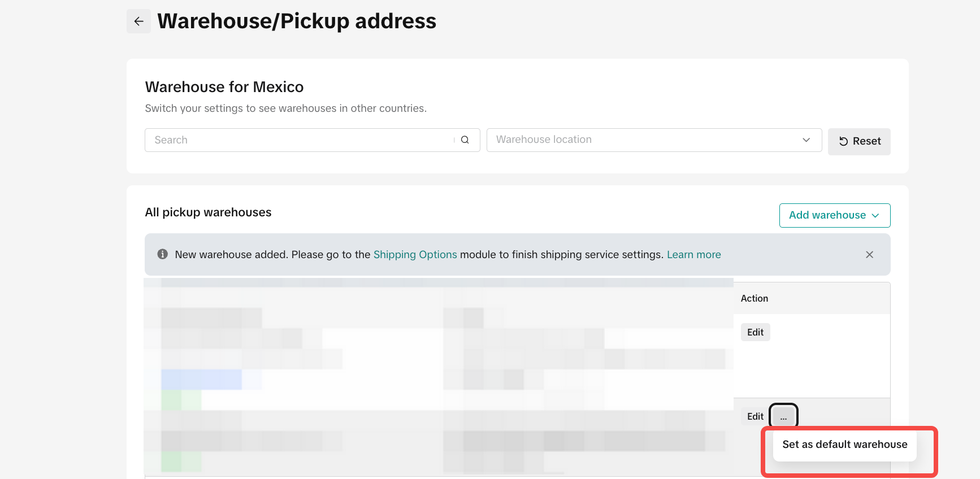The height and width of the screenshot is (479, 980).
Task: Click the Warehouse/Pickup address page title
Action: (297, 21)
